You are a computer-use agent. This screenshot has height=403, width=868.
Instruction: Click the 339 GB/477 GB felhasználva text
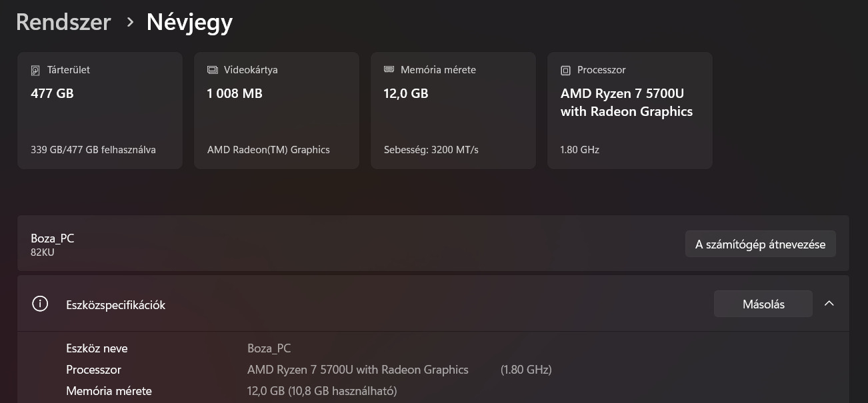click(93, 150)
